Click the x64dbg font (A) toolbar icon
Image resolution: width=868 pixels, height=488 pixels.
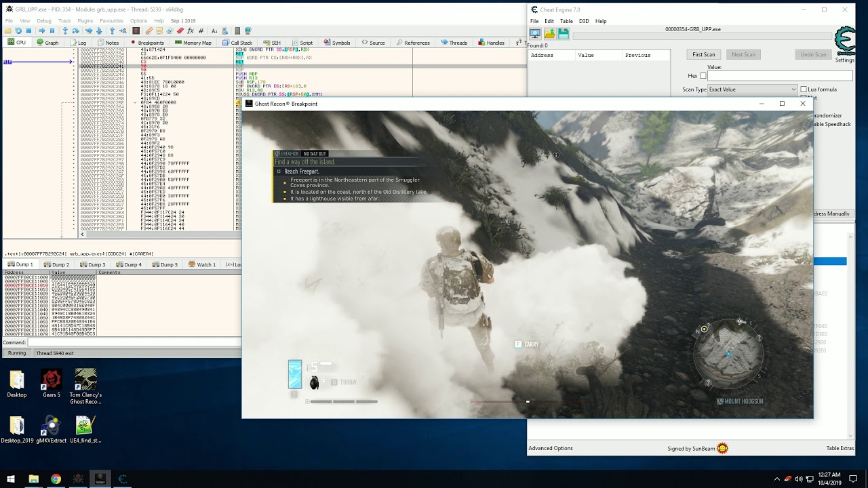click(x=214, y=30)
